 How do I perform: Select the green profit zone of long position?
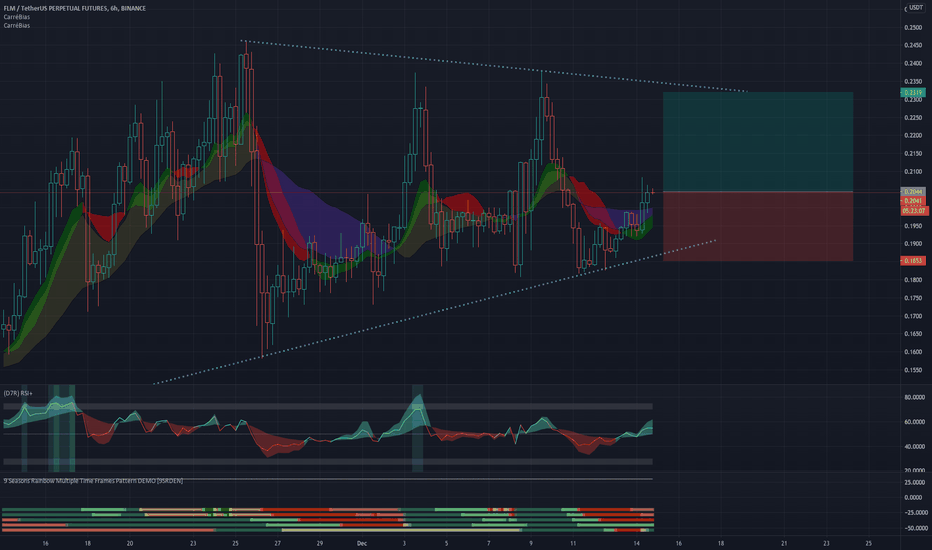click(x=758, y=142)
